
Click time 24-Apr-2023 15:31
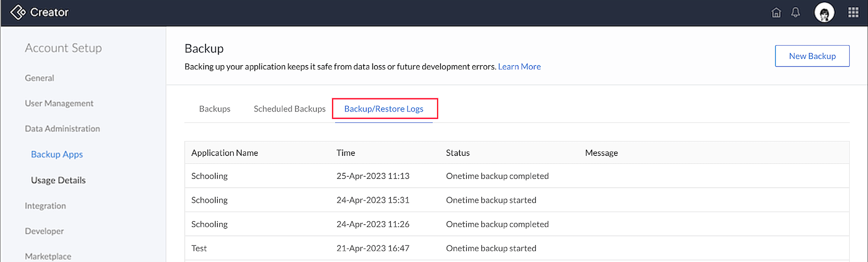coord(373,200)
